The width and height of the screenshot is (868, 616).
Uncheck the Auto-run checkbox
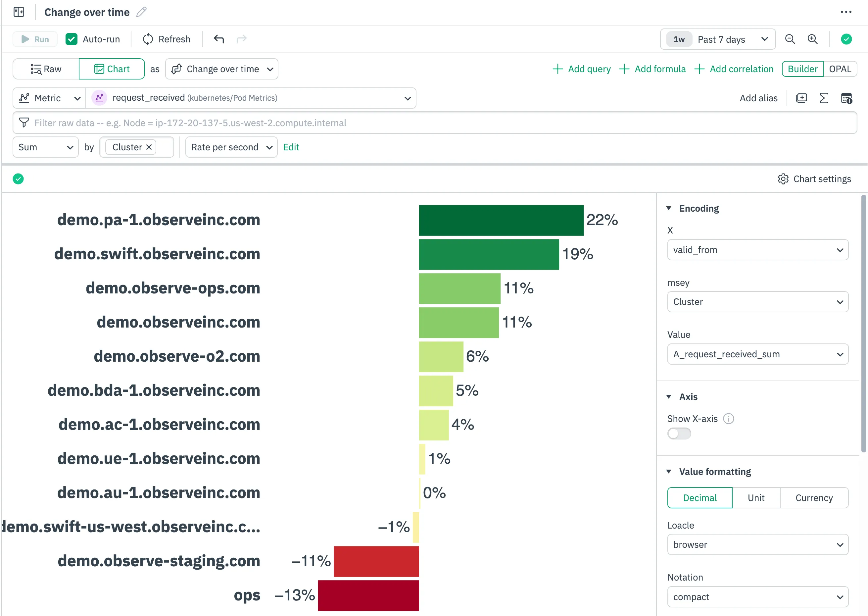pyautogui.click(x=72, y=39)
